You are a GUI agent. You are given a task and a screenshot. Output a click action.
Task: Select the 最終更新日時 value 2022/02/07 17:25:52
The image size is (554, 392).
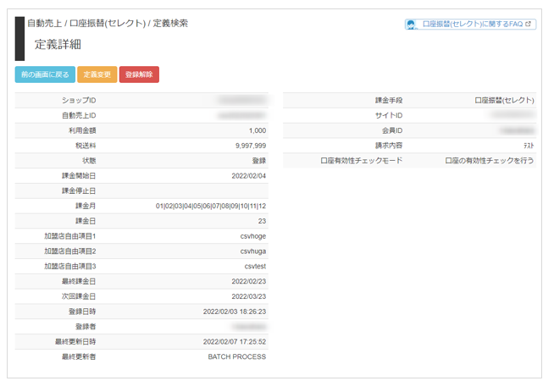(235, 342)
